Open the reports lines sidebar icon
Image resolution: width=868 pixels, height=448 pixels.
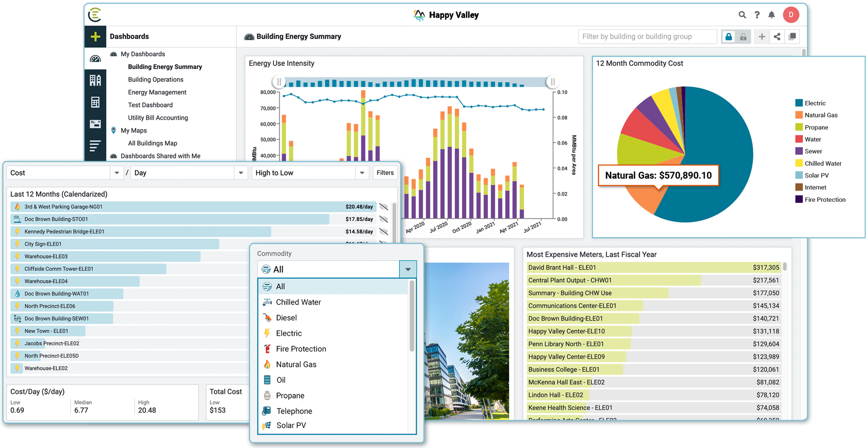[95, 145]
